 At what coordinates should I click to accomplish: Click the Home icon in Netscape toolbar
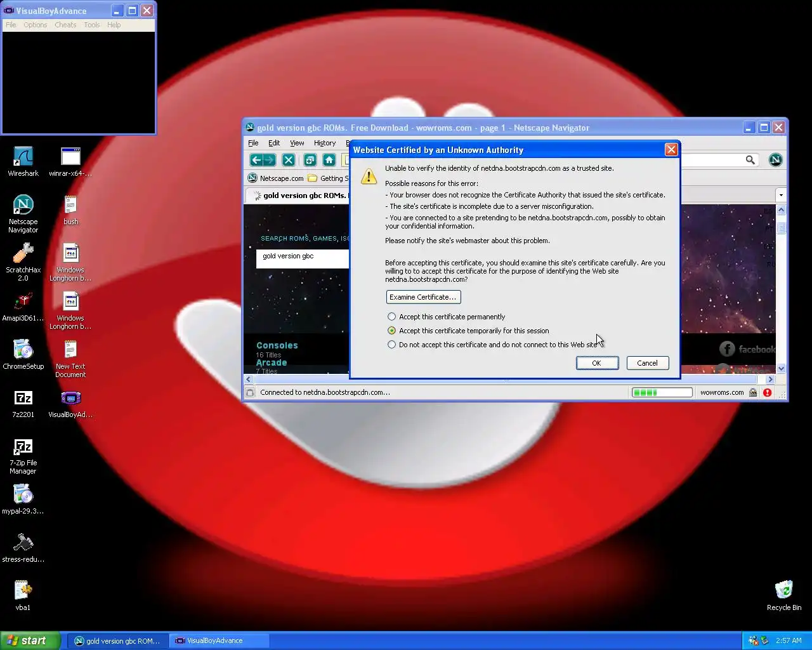pyautogui.click(x=329, y=160)
